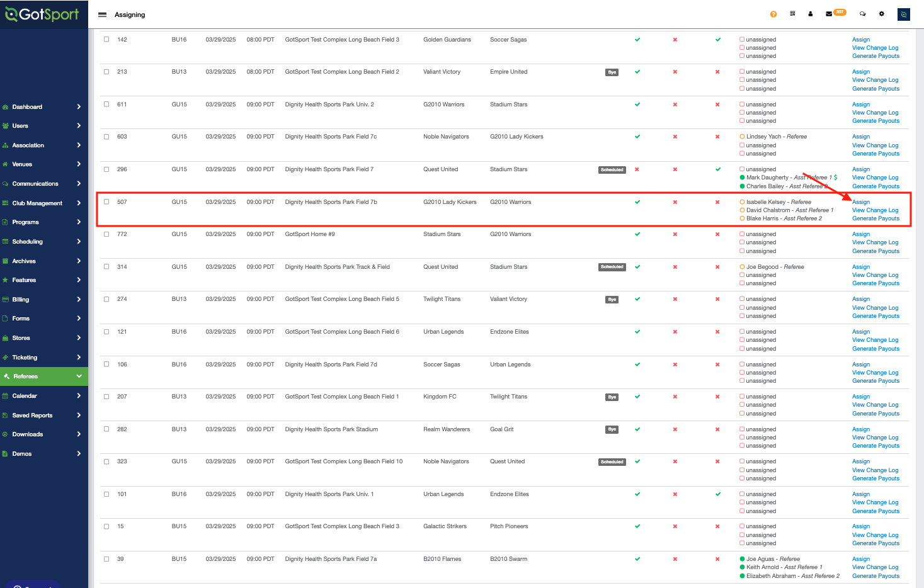Click the Bye badge on match 213
The image size is (924, 588).
612,72
